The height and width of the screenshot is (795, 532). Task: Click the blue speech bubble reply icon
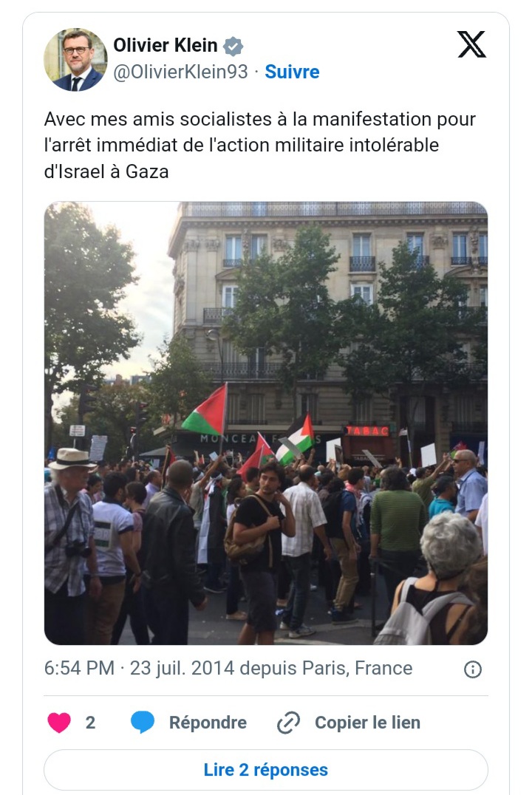[143, 722]
